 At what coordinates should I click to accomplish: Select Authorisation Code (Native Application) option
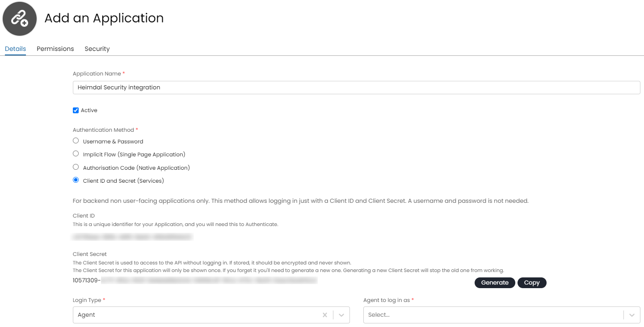(76, 167)
